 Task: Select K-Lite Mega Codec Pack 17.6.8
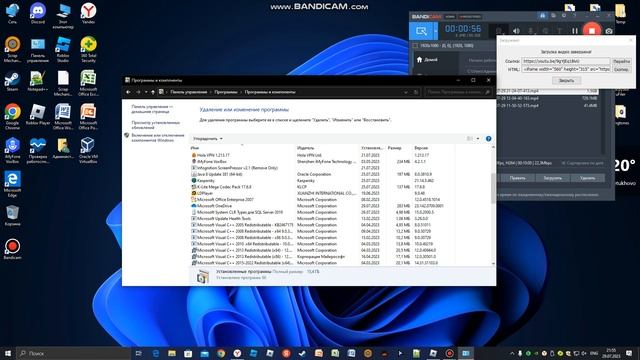pyautogui.click(x=322, y=187)
